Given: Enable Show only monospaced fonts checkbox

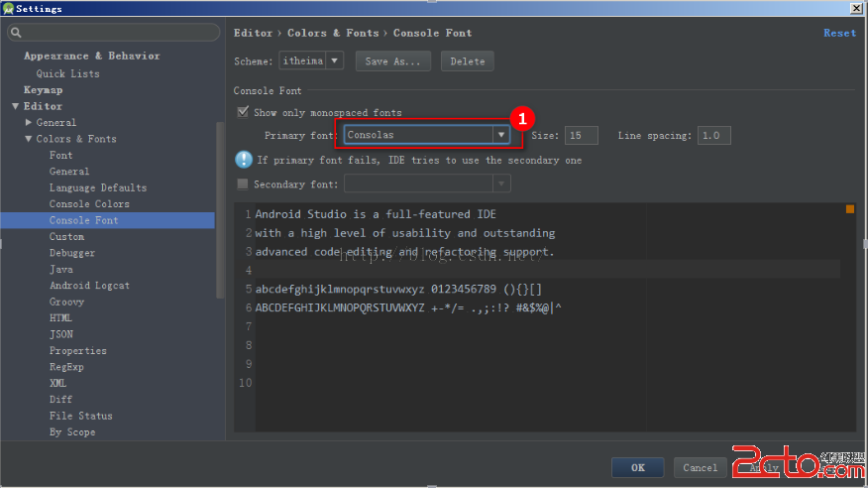Looking at the screenshot, I should [x=243, y=112].
